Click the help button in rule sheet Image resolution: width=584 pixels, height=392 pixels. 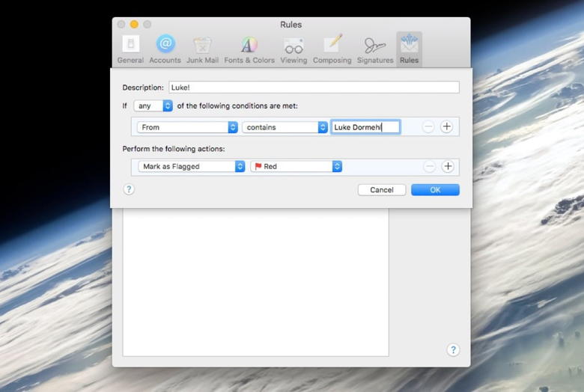(129, 189)
